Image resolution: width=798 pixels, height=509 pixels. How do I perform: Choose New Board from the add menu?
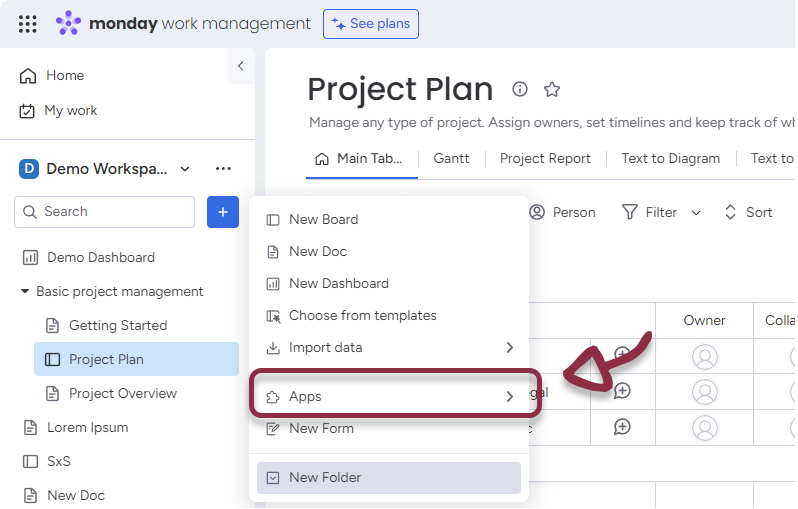coord(323,220)
